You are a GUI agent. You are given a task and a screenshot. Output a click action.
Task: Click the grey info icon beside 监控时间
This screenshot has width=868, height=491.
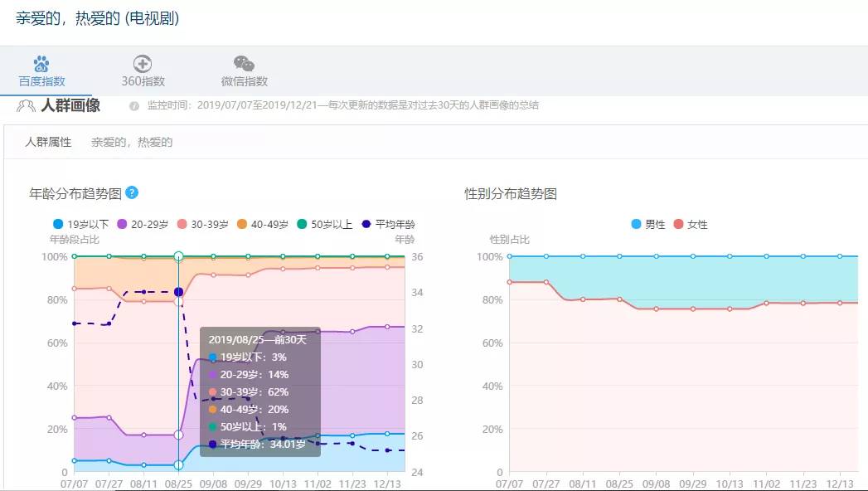pyautogui.click(x=134, y=105)
